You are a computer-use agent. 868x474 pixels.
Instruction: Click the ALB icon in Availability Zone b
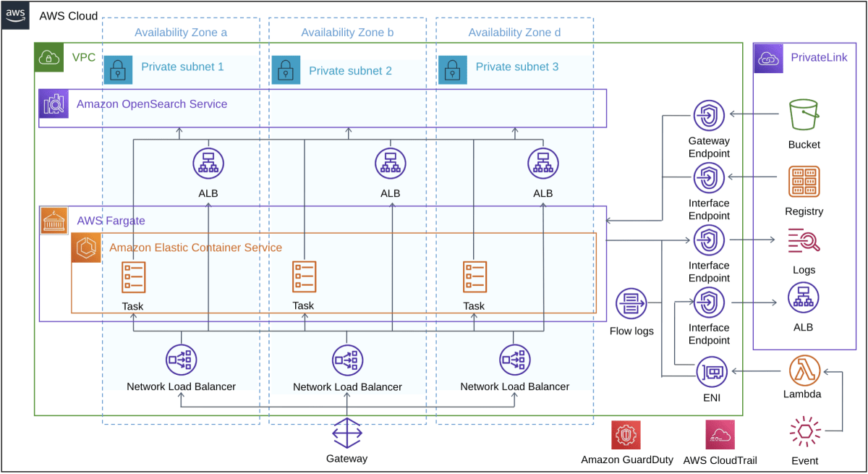(x=391, y=164)
